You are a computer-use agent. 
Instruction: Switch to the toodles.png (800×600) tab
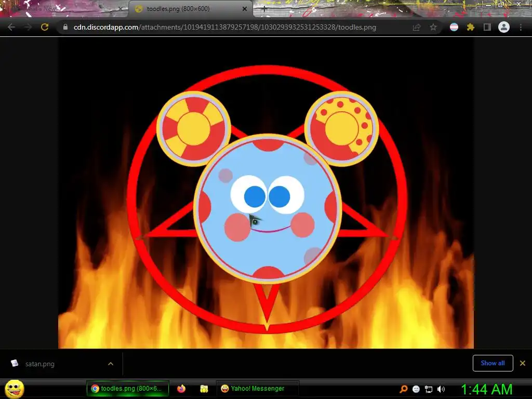[190, 9]
